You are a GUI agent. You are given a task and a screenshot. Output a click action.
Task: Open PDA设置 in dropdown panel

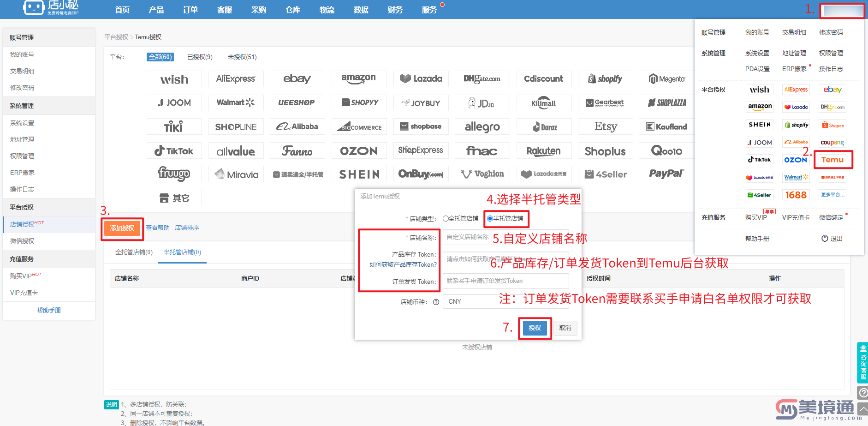pos(757,69)
